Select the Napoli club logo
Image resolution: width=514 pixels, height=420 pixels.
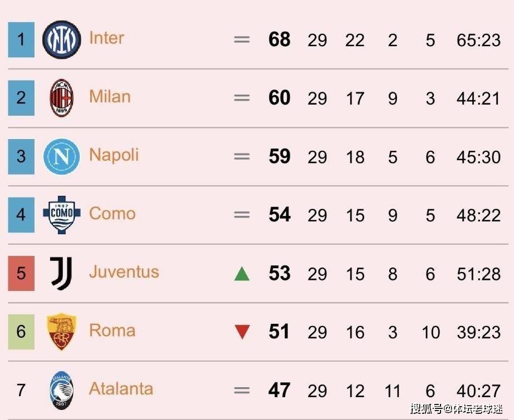(x=62, y=156)
